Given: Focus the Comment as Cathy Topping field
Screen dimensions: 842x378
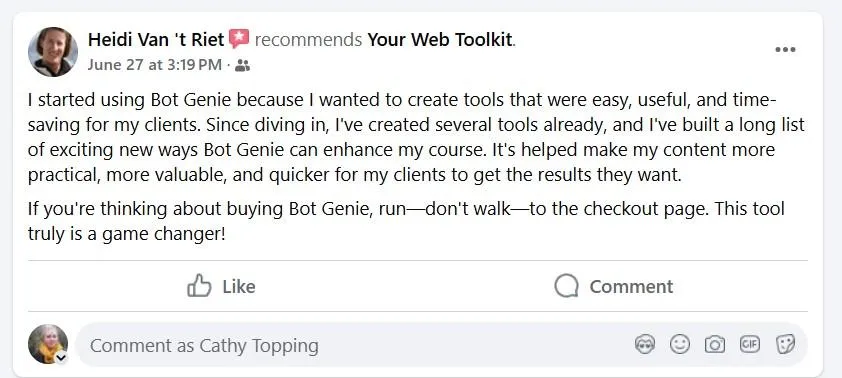Looking at the screenshot, I should point(441,345).
